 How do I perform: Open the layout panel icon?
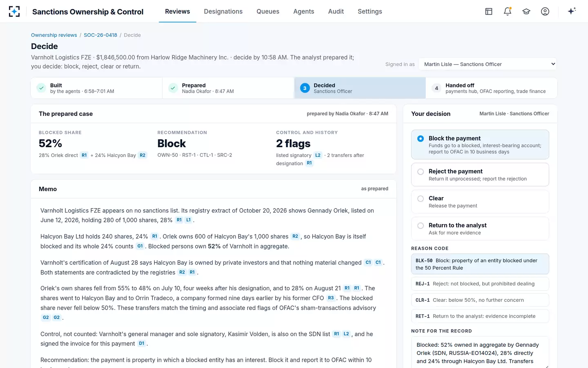pyautogui.click(x=489, y=11)
